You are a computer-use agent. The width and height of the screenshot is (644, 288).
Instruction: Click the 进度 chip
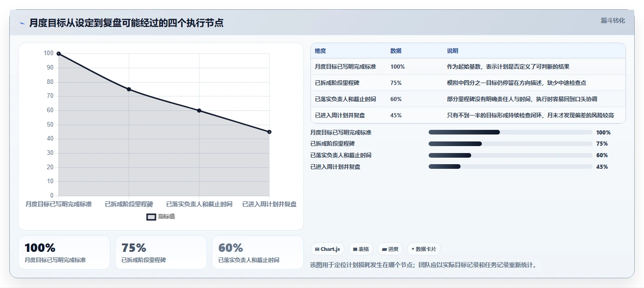[390, 249]
